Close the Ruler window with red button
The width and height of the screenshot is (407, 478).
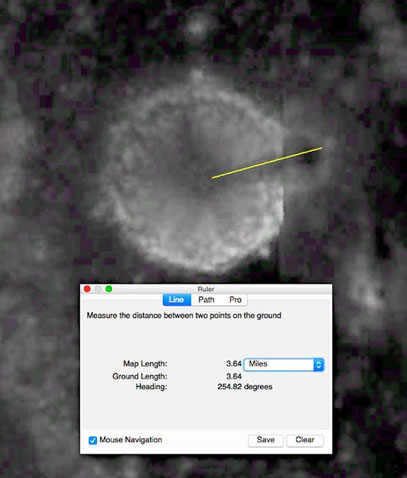pyautogui.click(x=87, y=289)
